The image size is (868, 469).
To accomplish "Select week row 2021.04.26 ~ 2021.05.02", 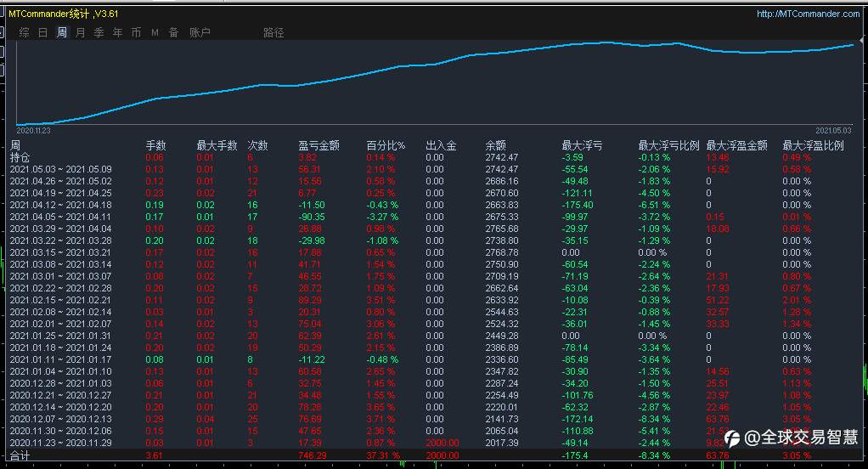I will (61, 181).
